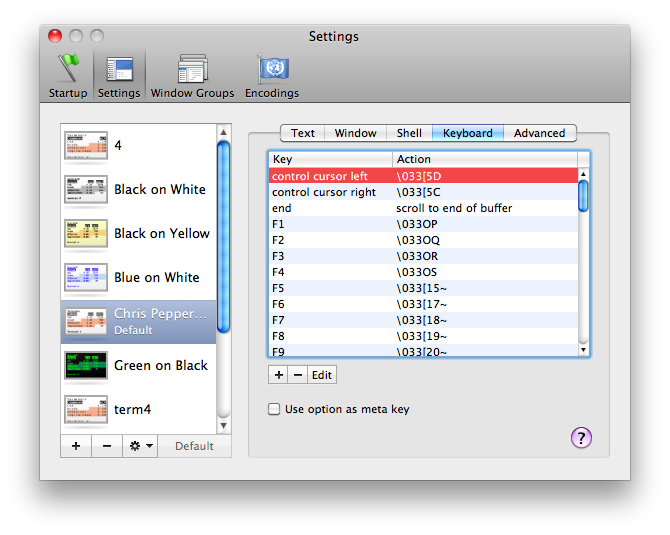Select the control cursor right row

423,192
